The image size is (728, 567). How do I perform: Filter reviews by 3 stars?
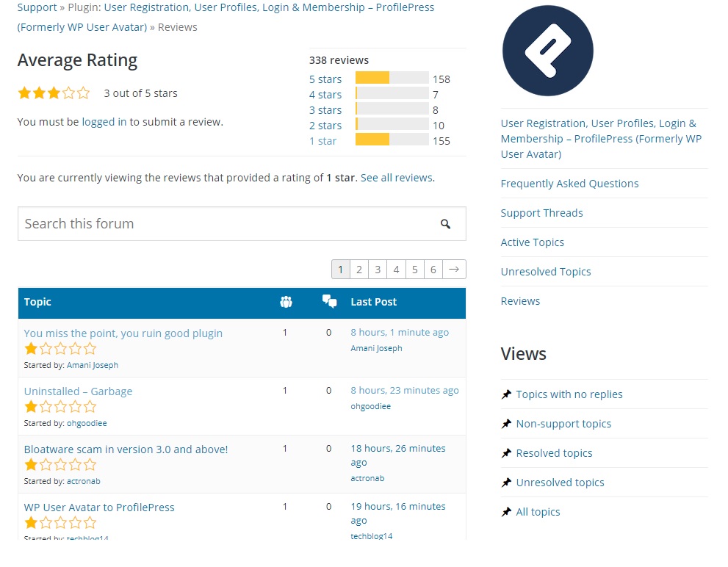325,110
